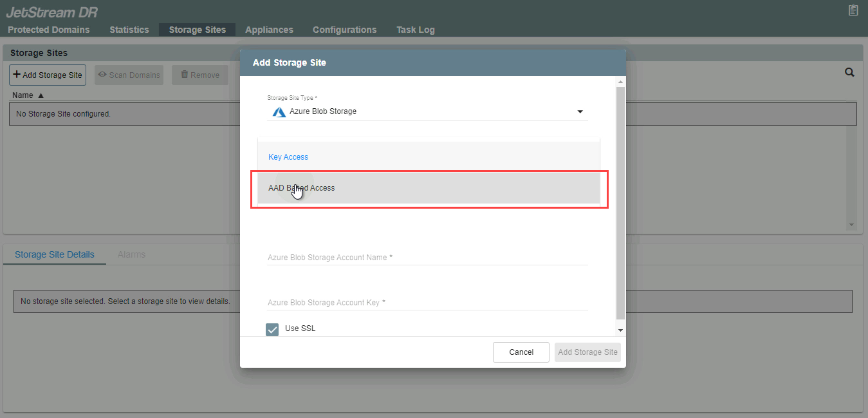Screen dimensions: 868x418
Task: Click the search magnifier icon
Action: pyautogui.click(x=849, y=73)
